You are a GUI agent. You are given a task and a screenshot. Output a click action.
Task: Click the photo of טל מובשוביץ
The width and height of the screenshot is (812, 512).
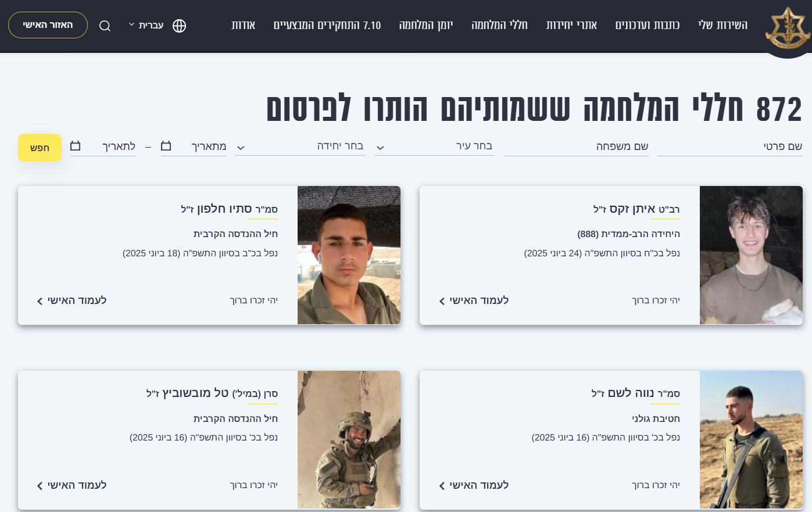point(349,440)
